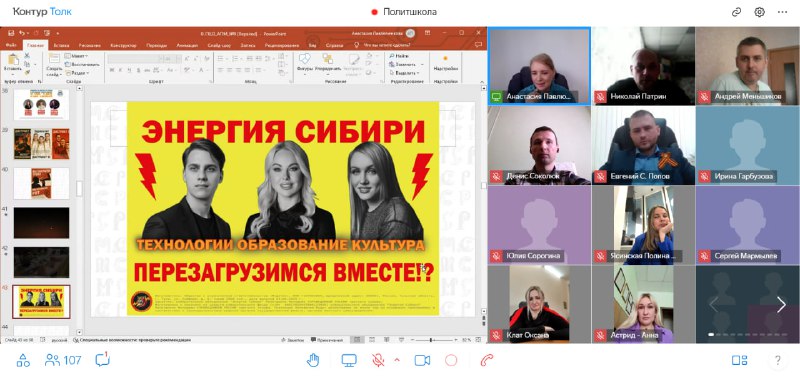The width and height of the screenshot is (800, 376).
Task: Open the Вид ribbon tab
Action: tap(312, 45)
